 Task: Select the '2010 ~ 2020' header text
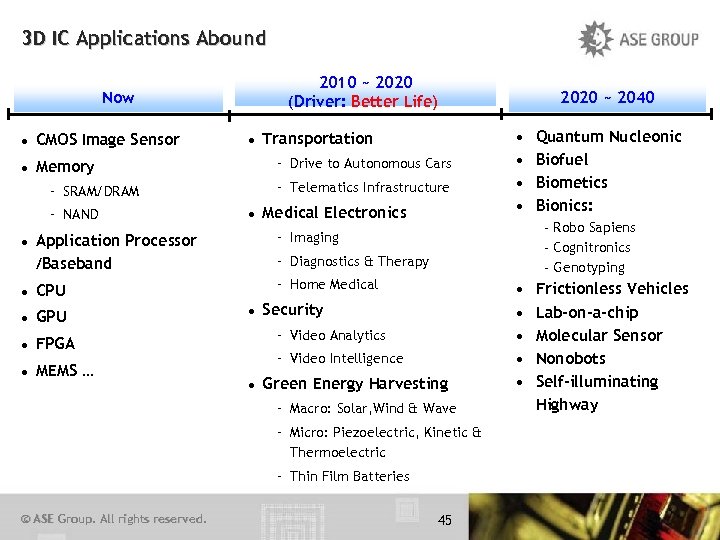[366, 82]
